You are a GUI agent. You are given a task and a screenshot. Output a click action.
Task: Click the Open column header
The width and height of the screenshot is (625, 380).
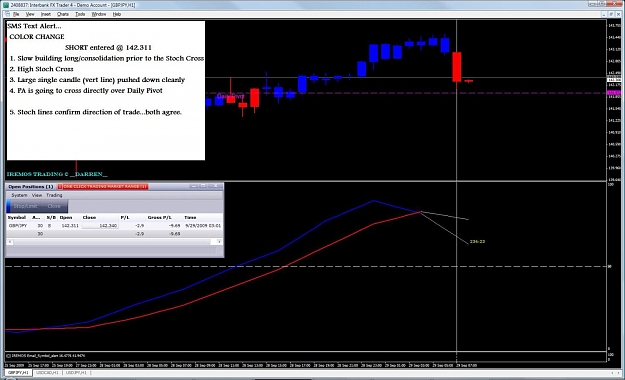66,217
